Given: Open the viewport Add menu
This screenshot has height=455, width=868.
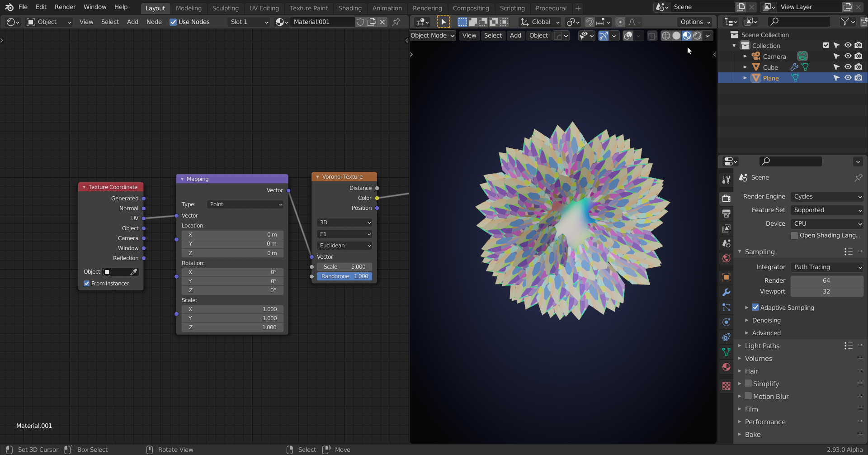Looking at the screenshot, I should 515,35.
